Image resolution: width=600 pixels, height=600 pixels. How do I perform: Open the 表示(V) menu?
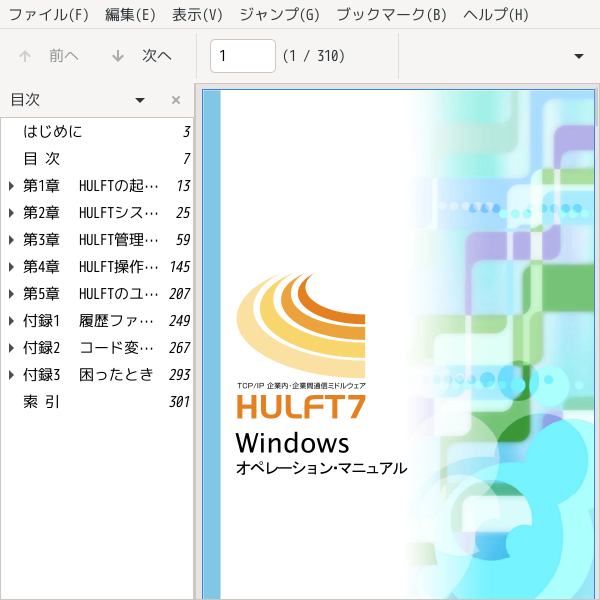[x=197, y=15]
